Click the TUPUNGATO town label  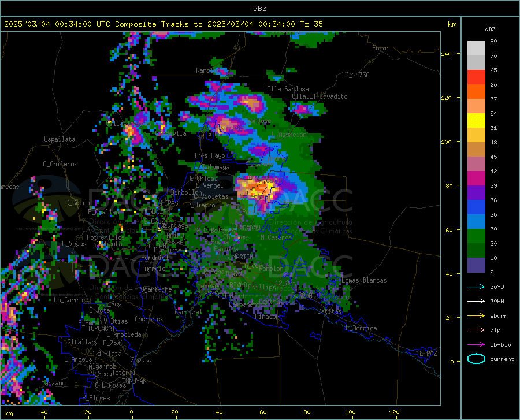(x=103, y=329)
